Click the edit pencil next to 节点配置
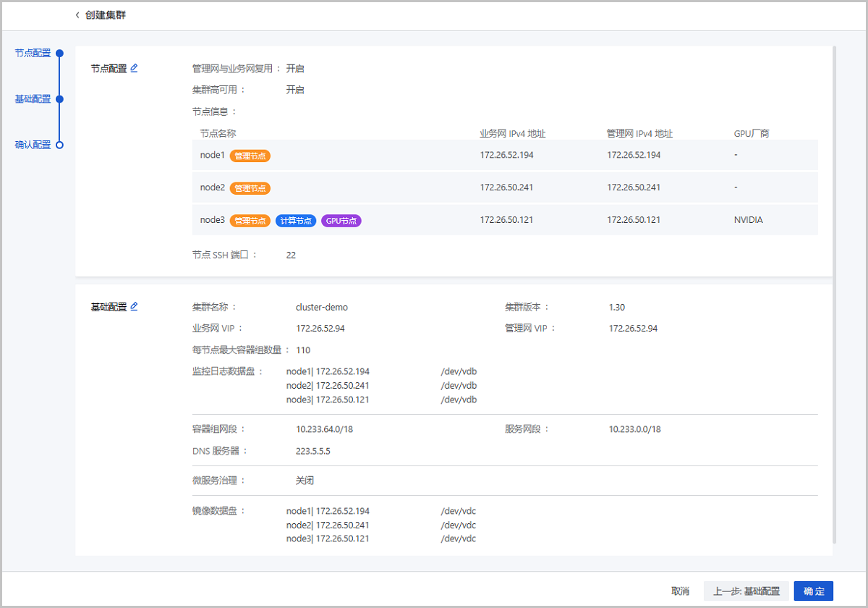The height and width of the screenshot is (608, 868). tap(134, 68)
